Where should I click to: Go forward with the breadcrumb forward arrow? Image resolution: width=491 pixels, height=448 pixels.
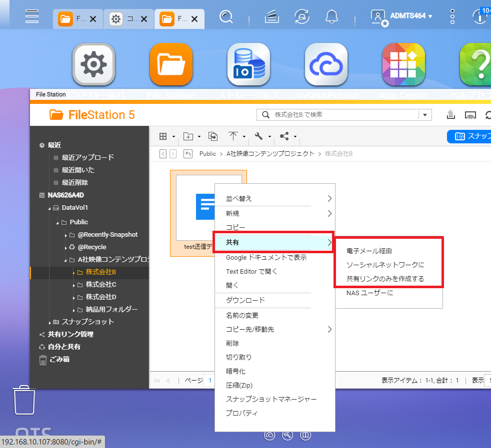(173, 154)
